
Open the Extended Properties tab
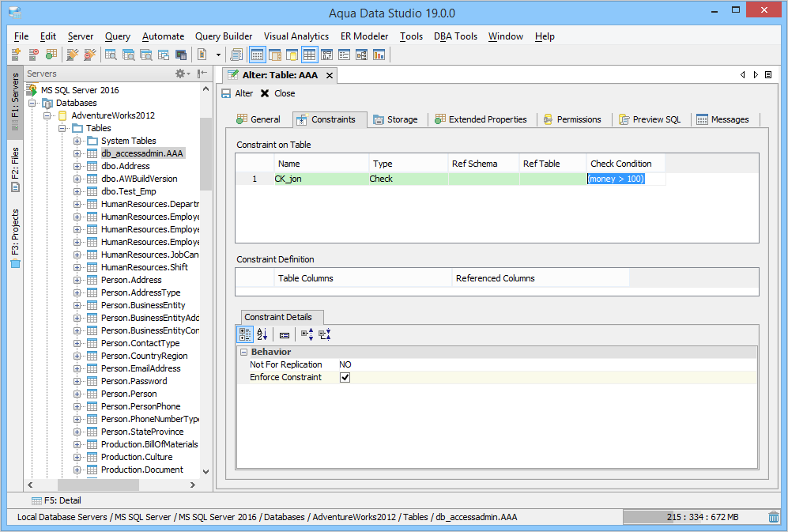click(481, 119)
